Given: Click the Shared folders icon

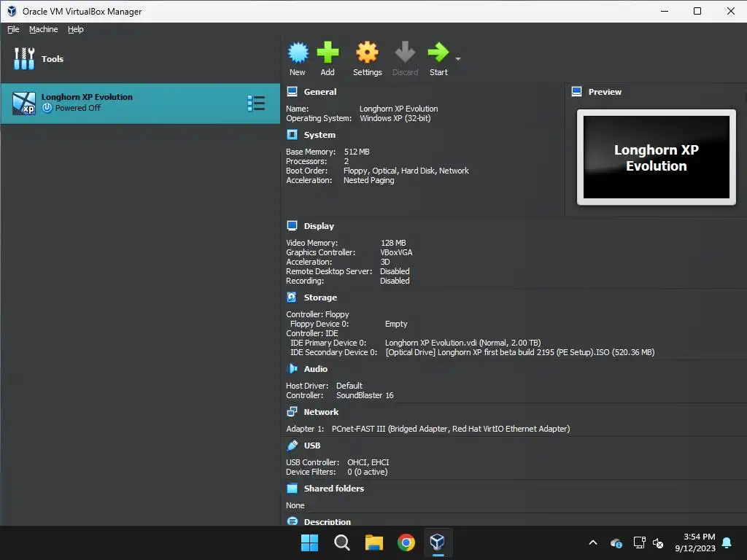Looking at the screenshot, I should tap(292, 488).
